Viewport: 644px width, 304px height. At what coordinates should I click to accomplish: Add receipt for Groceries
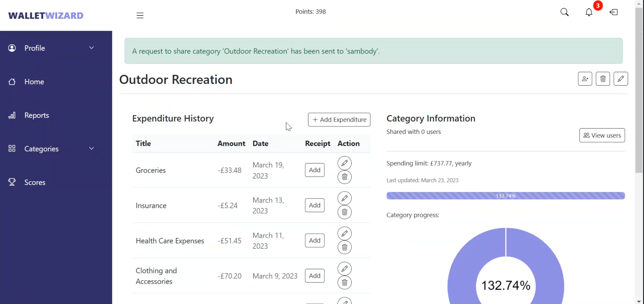pyautogui.click(x=314, y=170)
